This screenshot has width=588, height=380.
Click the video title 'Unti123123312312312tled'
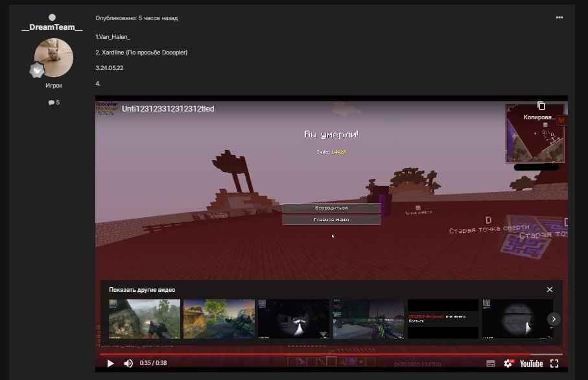(x=168, y=109)
